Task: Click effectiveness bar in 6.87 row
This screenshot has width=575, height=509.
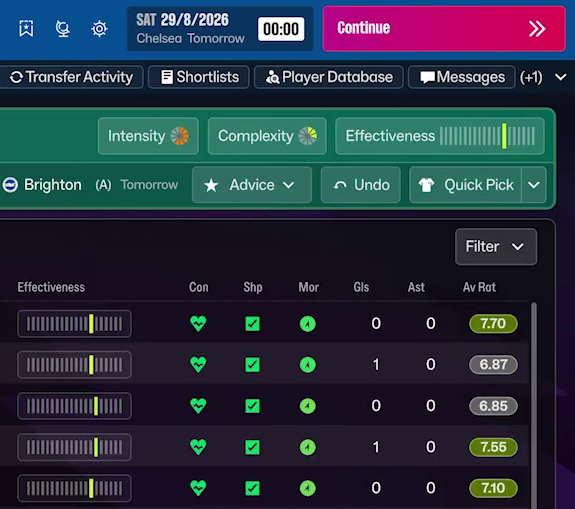Action: tap(74, 365)
